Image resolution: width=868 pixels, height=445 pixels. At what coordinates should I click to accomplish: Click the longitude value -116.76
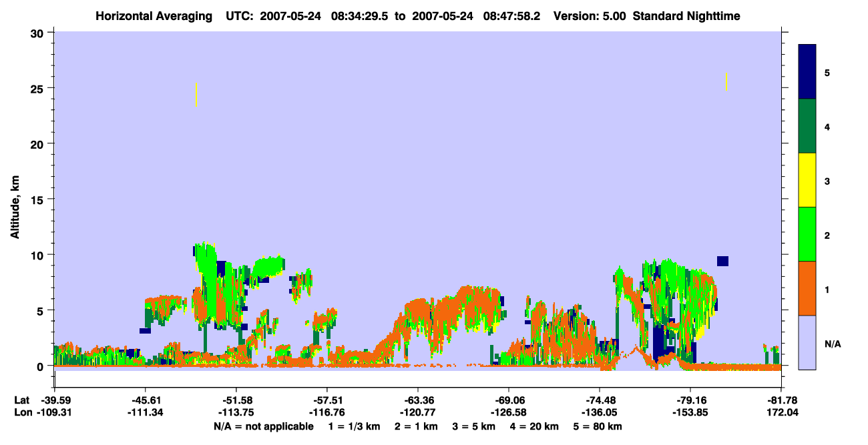(x=327, y=412)
